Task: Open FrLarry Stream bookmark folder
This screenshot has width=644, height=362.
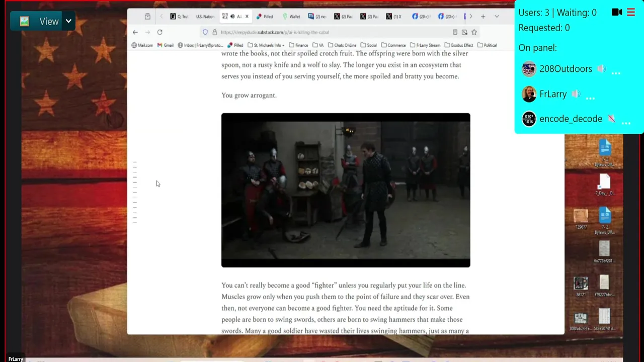Action: pyautogui.click(x=425, y=45)
